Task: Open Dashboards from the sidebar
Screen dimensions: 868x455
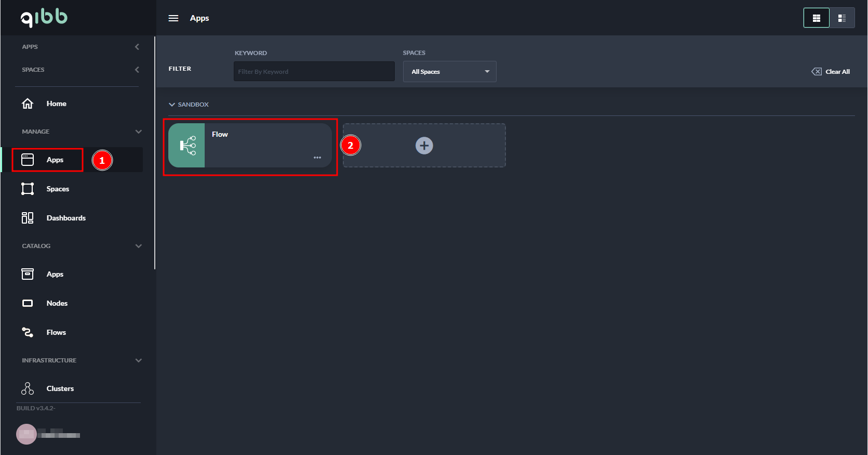Action: [x=65, y=218]
